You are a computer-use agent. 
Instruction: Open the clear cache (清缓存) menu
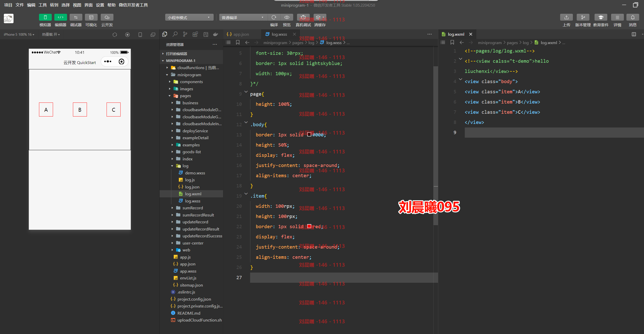click(x=320, y=17)
